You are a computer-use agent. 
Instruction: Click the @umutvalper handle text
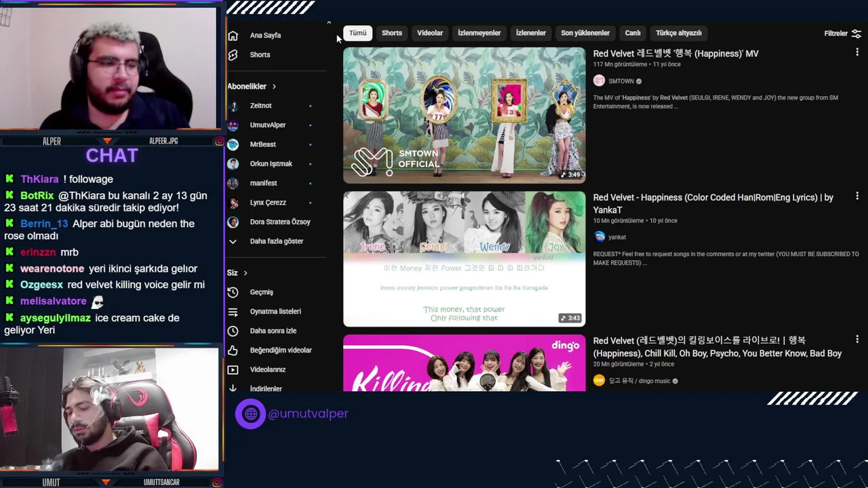click(x=308, y=413)
